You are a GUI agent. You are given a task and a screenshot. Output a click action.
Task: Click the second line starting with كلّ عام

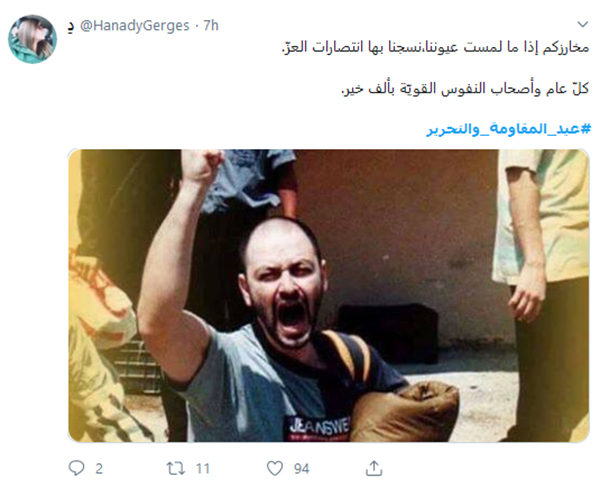(x=465, y=88)
